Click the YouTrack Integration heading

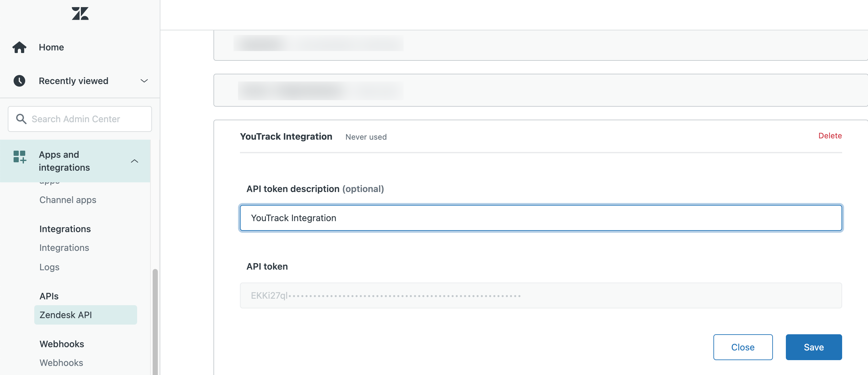[286, 136]
